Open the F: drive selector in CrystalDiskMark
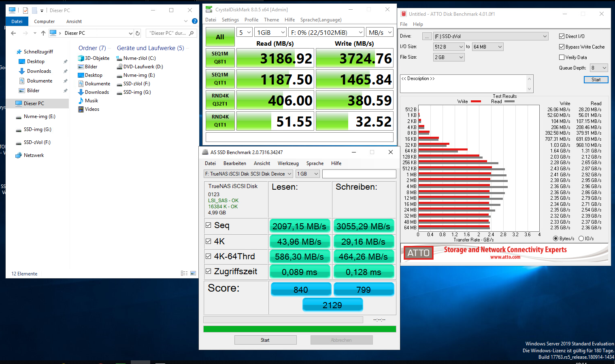Screen dimensions: 615x364 [x=326, y=32]
